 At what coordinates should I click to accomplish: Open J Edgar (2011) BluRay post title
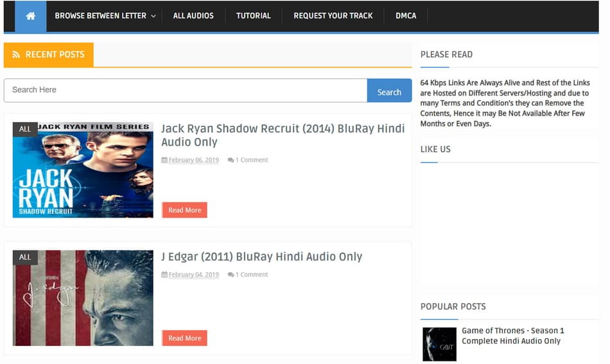point(261,257)
